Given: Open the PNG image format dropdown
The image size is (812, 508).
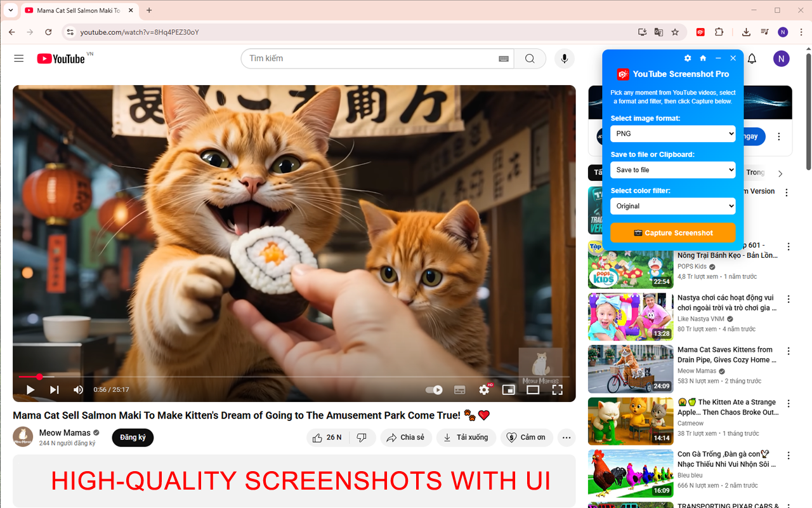Looking at the screenshot, I should (x=672, y=133).
